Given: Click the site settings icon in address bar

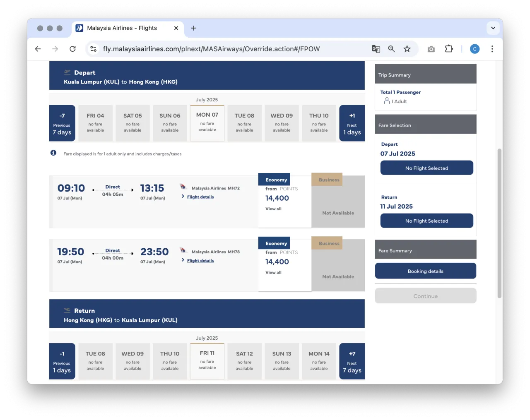Looking at the screenshot, I should [x=94, y=49].
